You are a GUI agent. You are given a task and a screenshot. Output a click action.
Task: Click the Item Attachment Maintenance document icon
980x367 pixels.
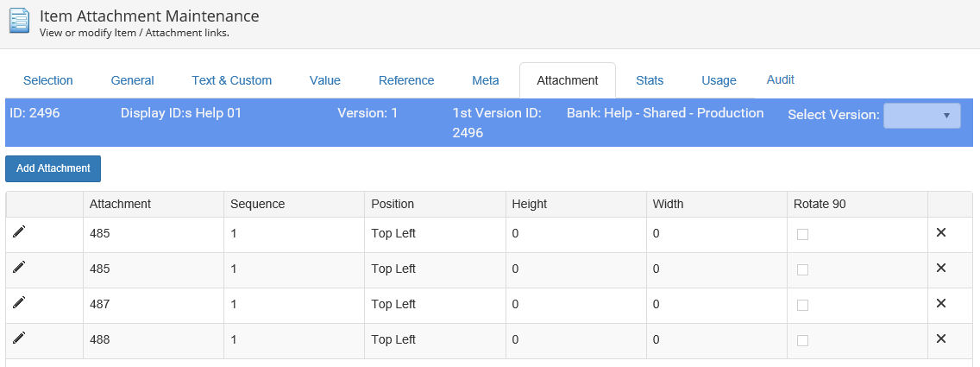(x=19, y=21)
